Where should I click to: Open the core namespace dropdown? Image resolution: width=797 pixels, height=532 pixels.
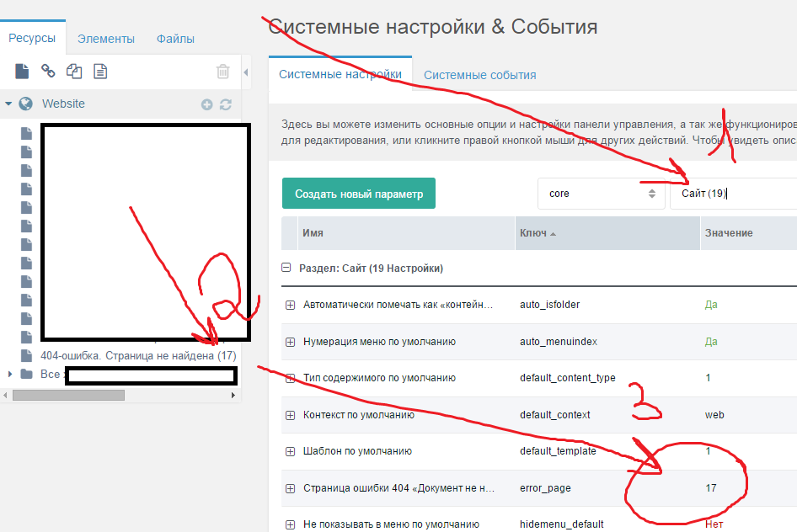pos(602,194)
